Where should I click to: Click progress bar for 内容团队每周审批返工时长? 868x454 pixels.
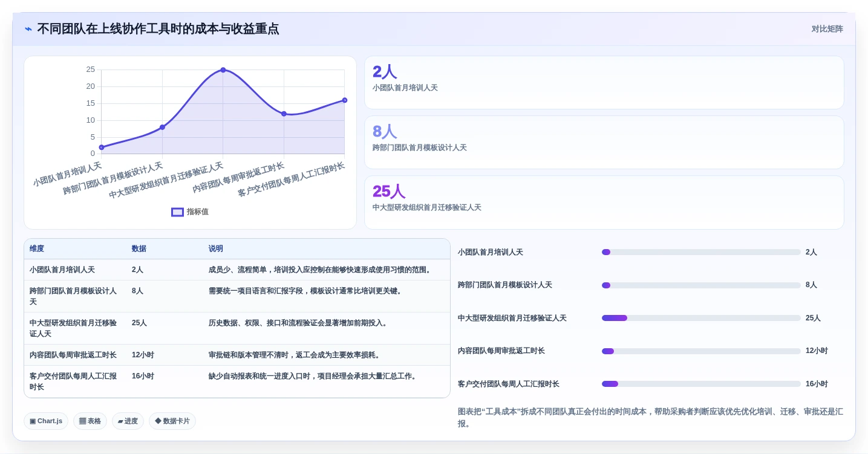click(701, 351)
